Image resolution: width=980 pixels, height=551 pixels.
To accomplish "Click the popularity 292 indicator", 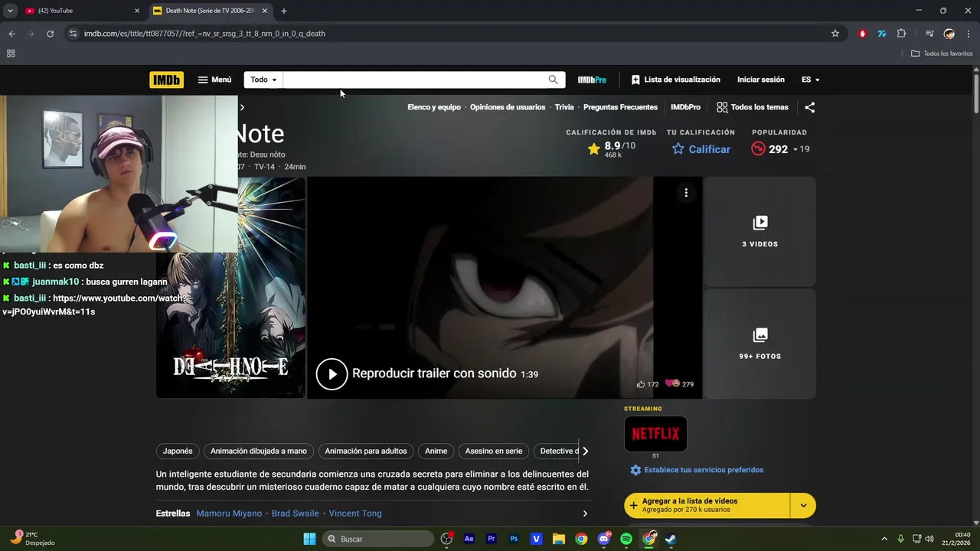I will click(x=780, y=149).
